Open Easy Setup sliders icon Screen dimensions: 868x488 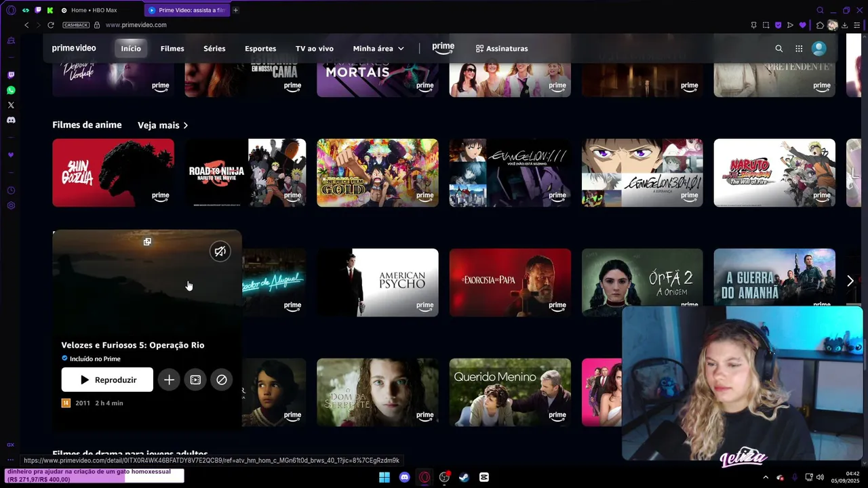(x=857, y=25)
